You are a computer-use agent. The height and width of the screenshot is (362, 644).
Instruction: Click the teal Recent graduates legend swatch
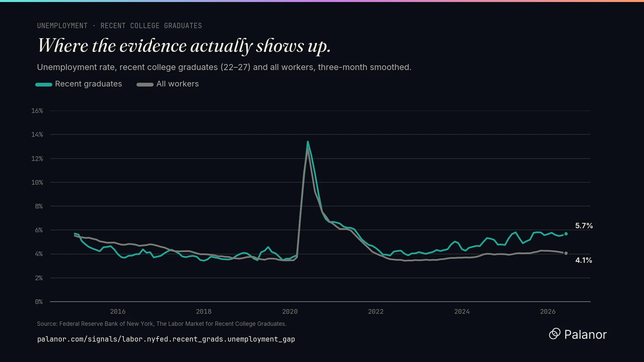pos(44,84)
